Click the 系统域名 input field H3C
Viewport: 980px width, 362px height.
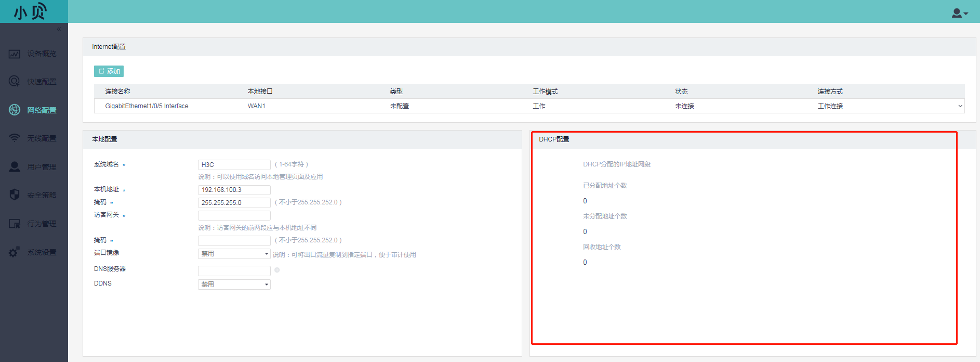click(x=234, y=164)
